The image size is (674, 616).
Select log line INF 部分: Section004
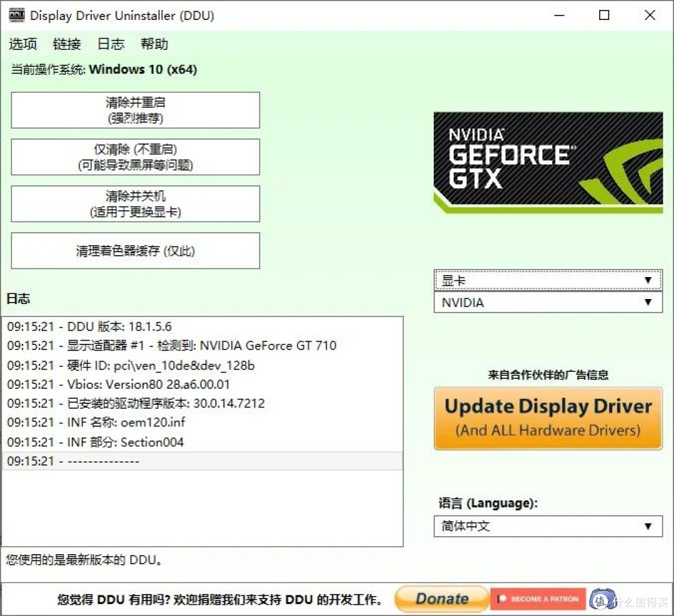tap(202, 442)
